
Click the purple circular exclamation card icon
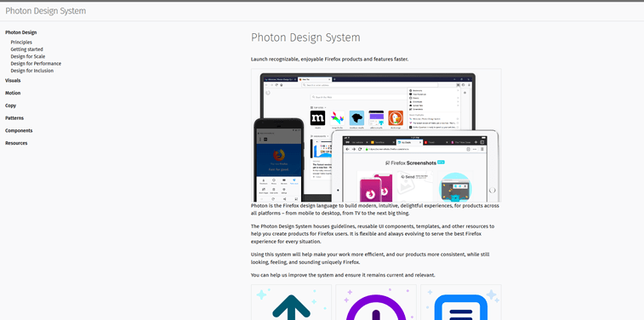click(375, 307)
